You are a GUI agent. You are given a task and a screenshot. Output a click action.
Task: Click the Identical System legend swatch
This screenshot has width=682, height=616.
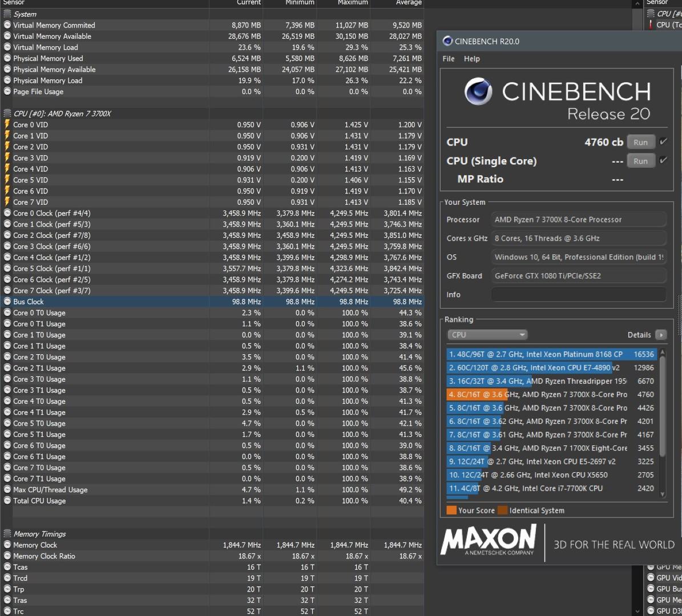(502, 510)
